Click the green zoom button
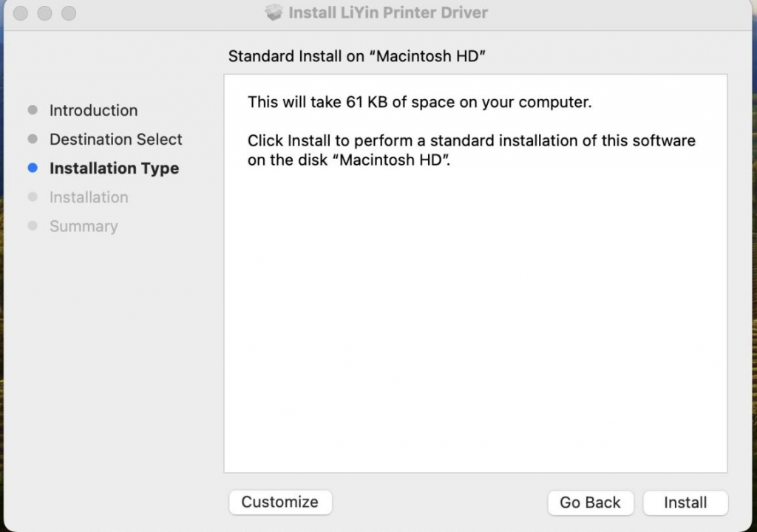Screen dimensions: 757x532 68,13
